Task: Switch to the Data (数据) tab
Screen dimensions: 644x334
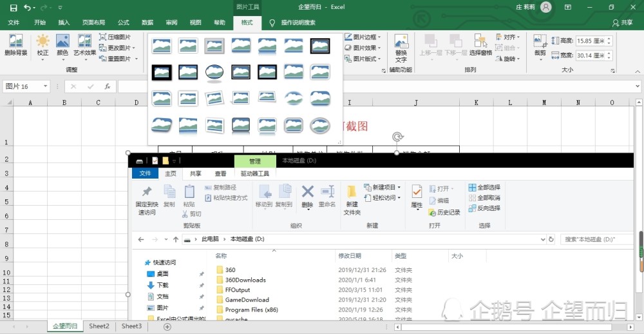Action: [147, 23]
